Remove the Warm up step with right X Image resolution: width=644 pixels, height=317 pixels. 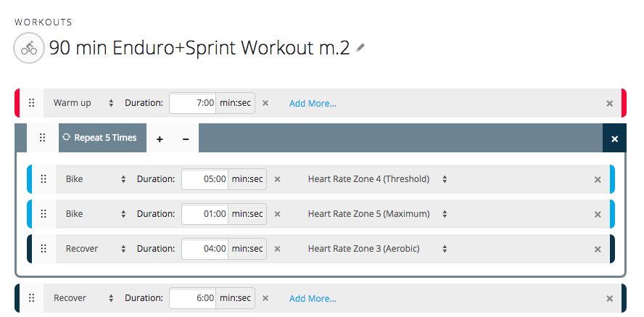[x=609, y=103]
